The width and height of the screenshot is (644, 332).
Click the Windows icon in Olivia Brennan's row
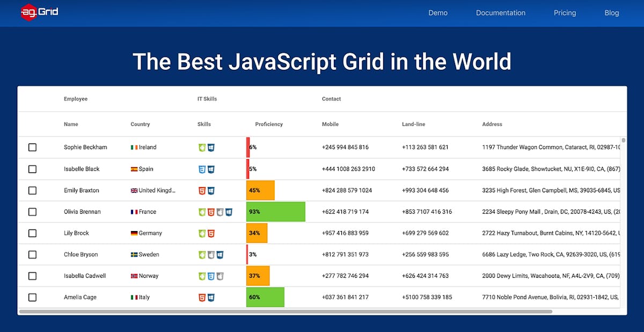tap(228, 212)
